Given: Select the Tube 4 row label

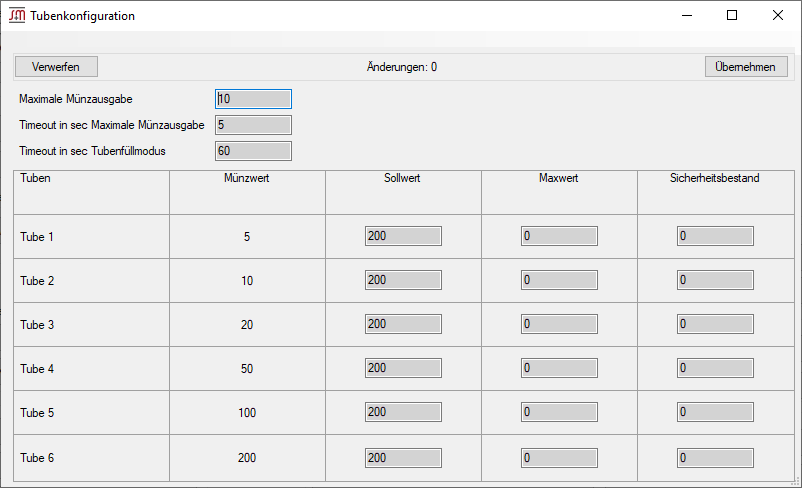Looking at the screenshot, I should pyautogui.click(x=37, y=369).
